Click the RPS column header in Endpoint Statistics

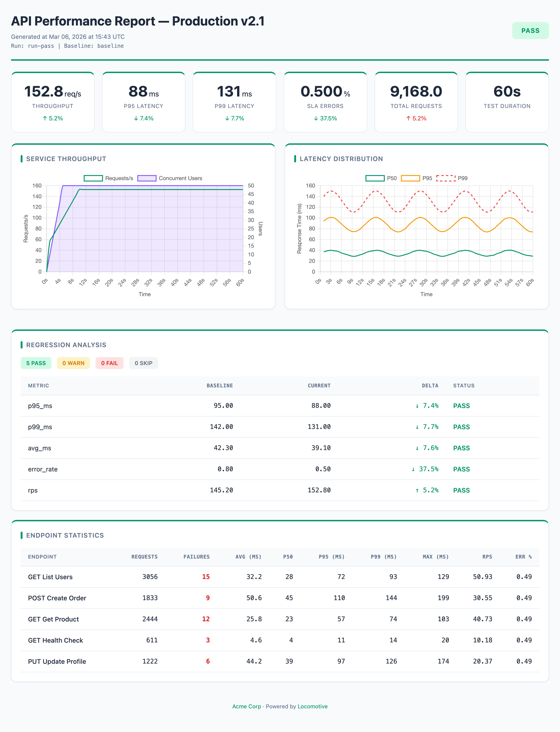pyautogui.click(x=487, y=557)
